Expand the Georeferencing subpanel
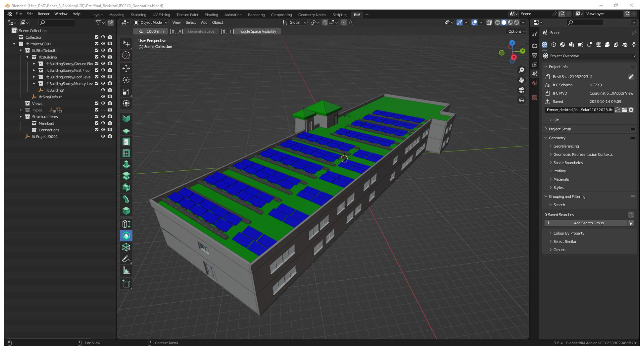 [566, 146]
